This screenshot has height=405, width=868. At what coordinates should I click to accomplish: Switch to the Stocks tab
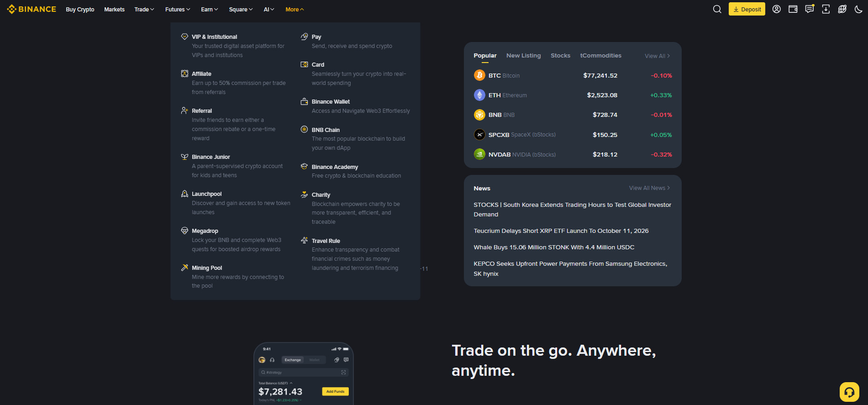point(560,56)
